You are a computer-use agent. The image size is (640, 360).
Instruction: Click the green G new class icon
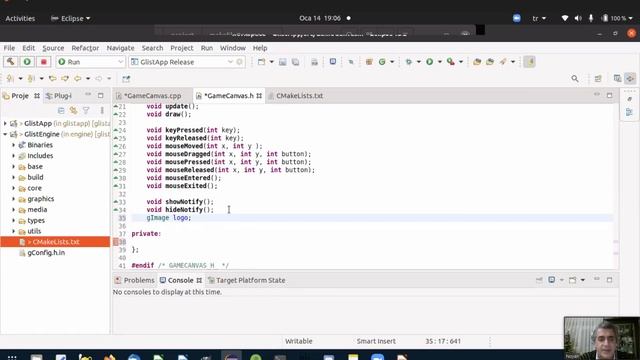coord(382,62)
